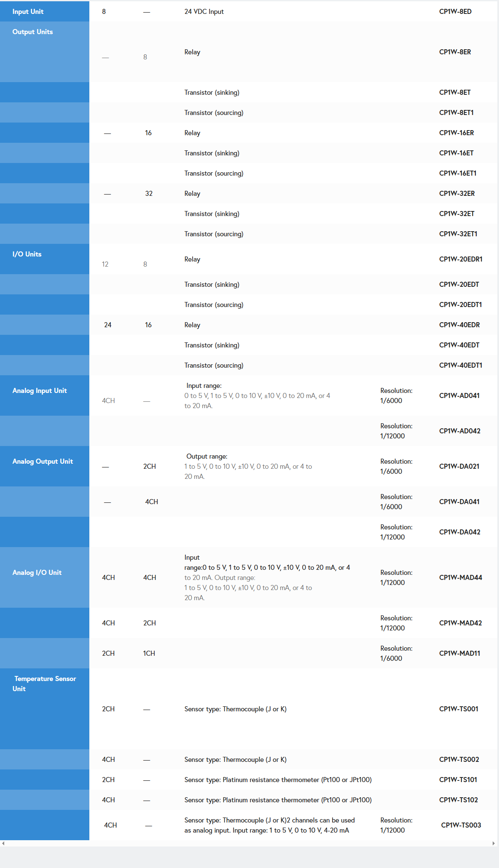The height and width of the screenshot is (868, 499).
Task: Click the 32 outputs cell
Action: click(x=149, y=193)
